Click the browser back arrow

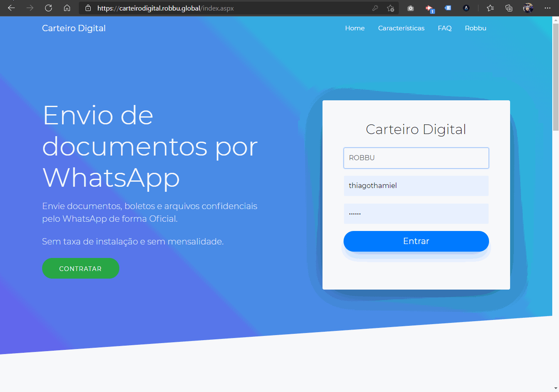pyautogui.click(x=11, y=8)
